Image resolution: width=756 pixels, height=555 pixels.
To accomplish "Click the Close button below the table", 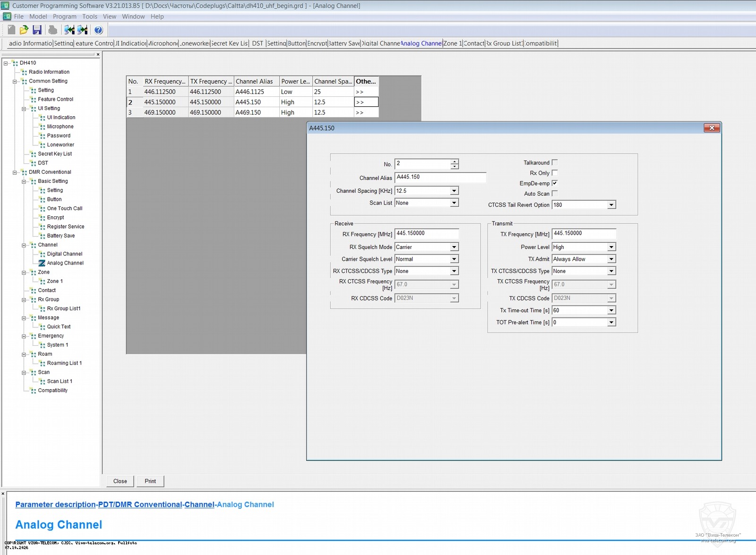I will (x=120, y=481).
